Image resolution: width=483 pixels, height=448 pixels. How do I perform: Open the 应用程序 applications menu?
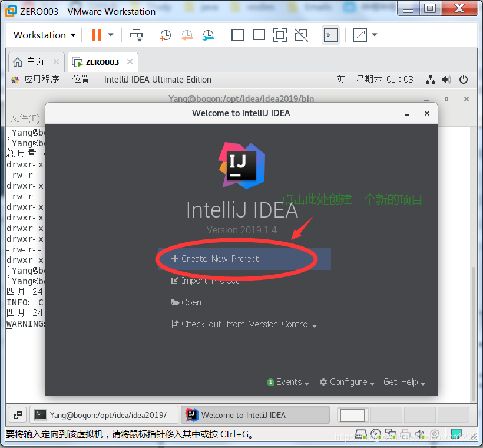click(35, 80)
